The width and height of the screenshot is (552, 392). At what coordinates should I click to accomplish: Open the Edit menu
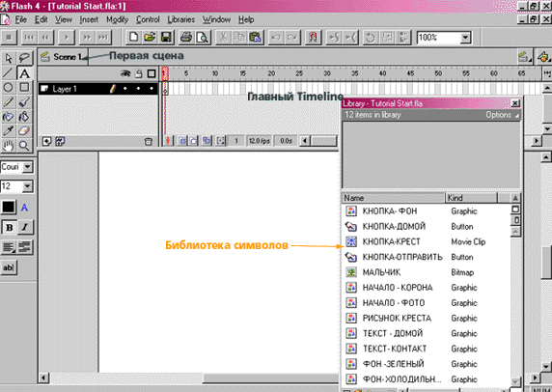click(41, 19)
